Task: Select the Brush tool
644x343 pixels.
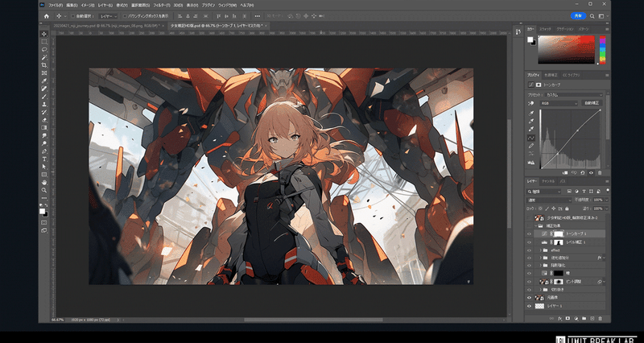Action: click(44, 97)
